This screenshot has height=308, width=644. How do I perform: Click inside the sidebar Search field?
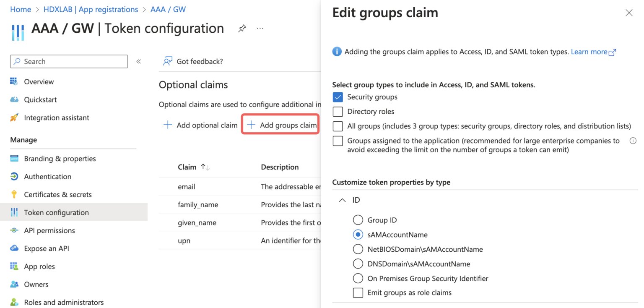[x=68, y=61]
